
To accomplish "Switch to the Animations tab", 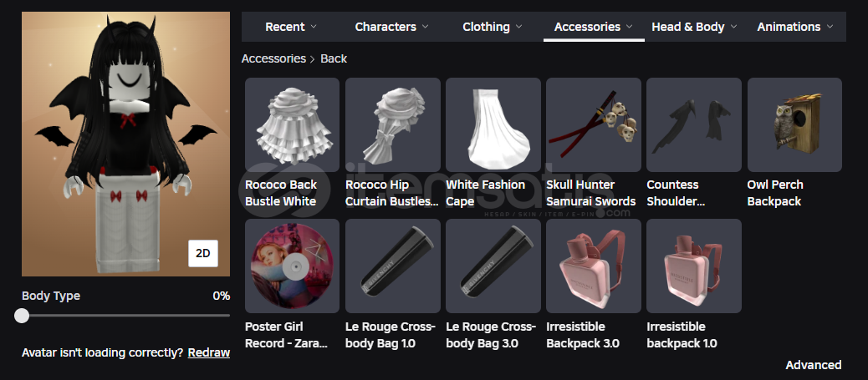I will click(795, 27).
